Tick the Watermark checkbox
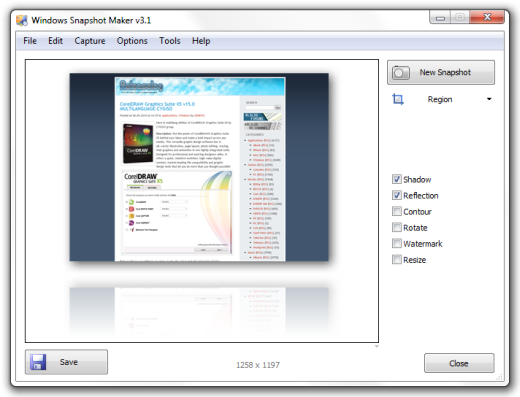The height and width of the screenshot is (397, 520). tap(397, 243)
